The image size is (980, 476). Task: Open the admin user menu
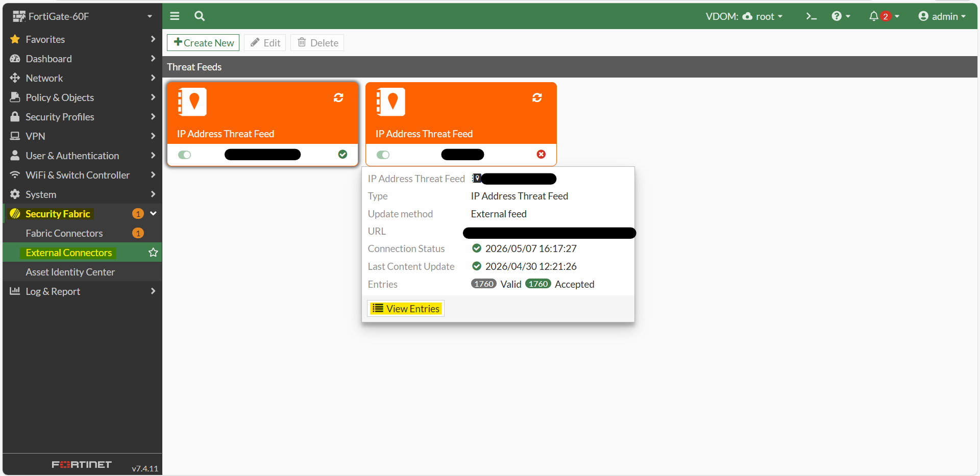[x=942, y=16]
